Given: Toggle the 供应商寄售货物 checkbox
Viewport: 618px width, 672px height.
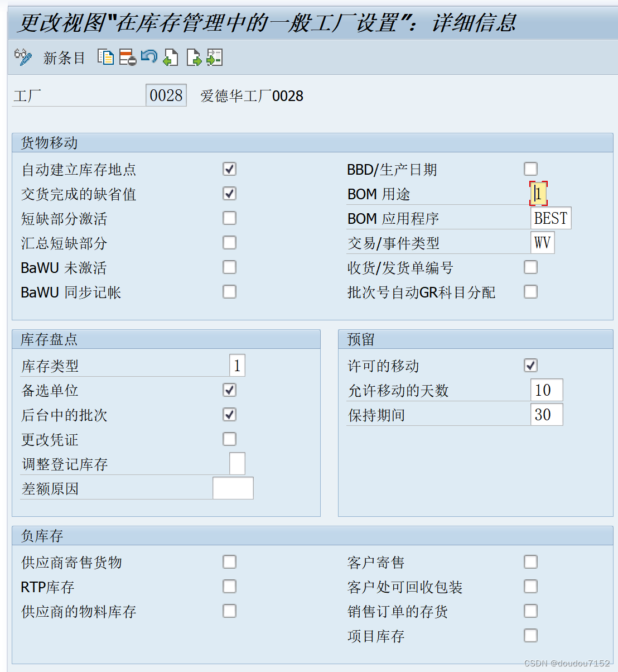Looking at the screenshot, I should pos(229,561).
